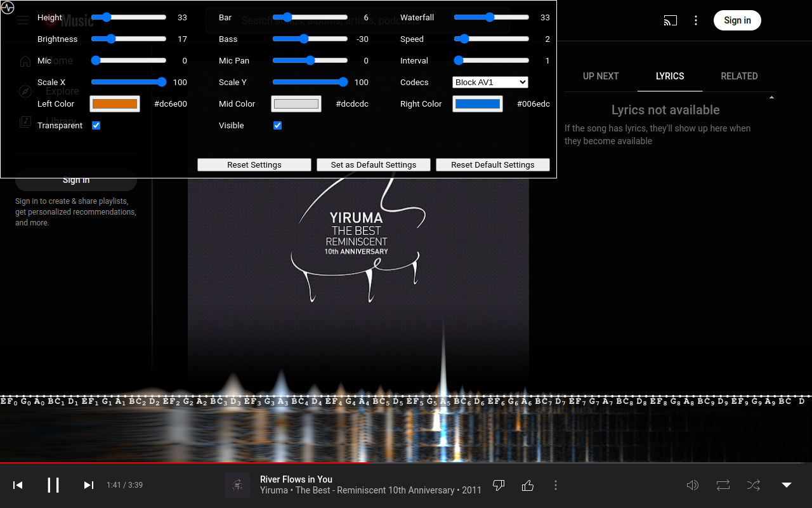Open the Yiruma artist link
This screenshot has height=508, width=812.
(x=273, y=490)
